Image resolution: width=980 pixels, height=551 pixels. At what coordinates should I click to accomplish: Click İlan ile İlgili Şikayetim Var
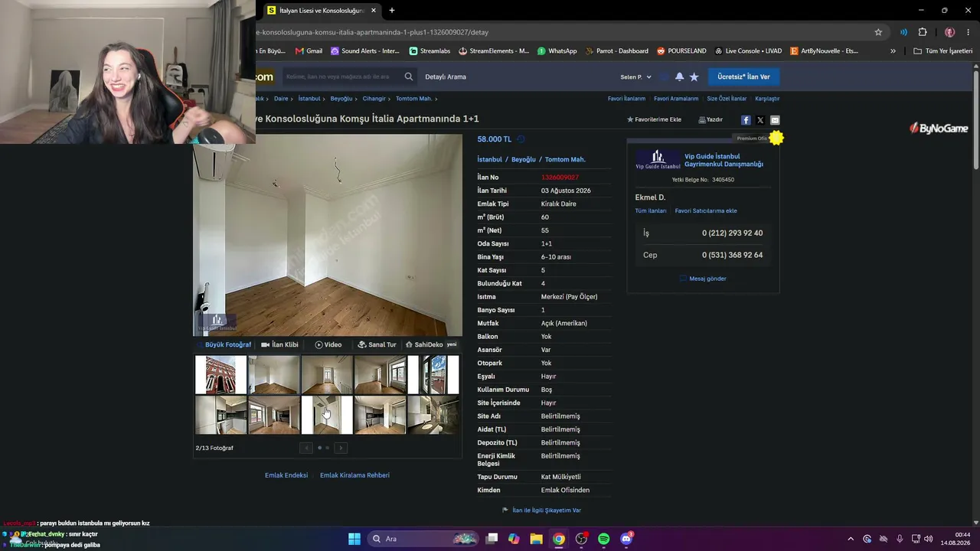[541, 510]
